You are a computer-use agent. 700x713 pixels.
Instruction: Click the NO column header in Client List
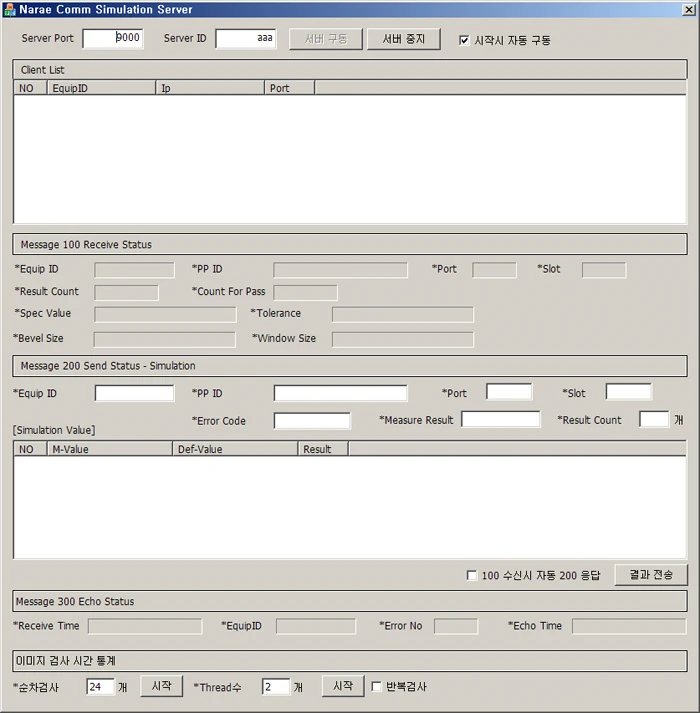click(30, 88)
